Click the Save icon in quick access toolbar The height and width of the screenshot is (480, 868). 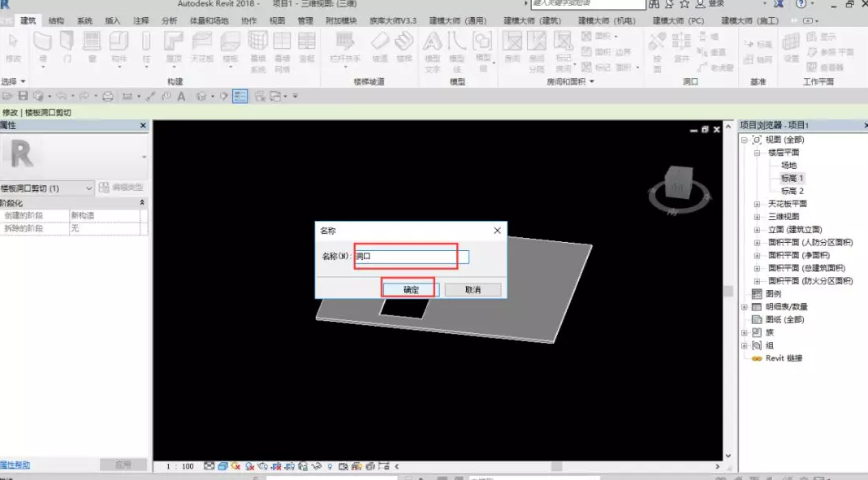(23, 97)
